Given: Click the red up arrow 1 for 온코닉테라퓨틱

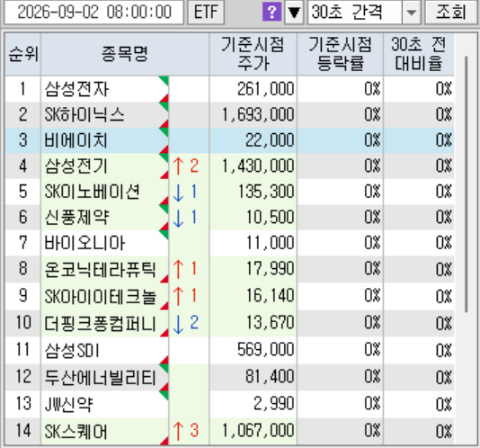Looking at the screenshot, I should (184, 269).
